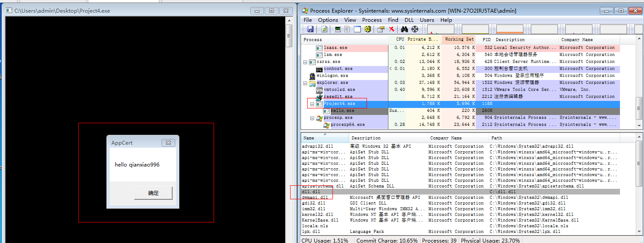
Task: Select the imm32.dll row
Action: 460,209
